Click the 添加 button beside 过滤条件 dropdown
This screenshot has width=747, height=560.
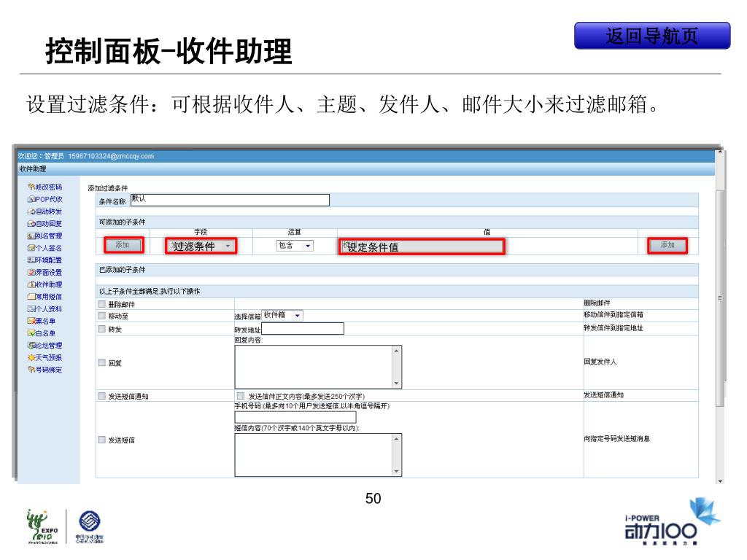click(124, 245)
